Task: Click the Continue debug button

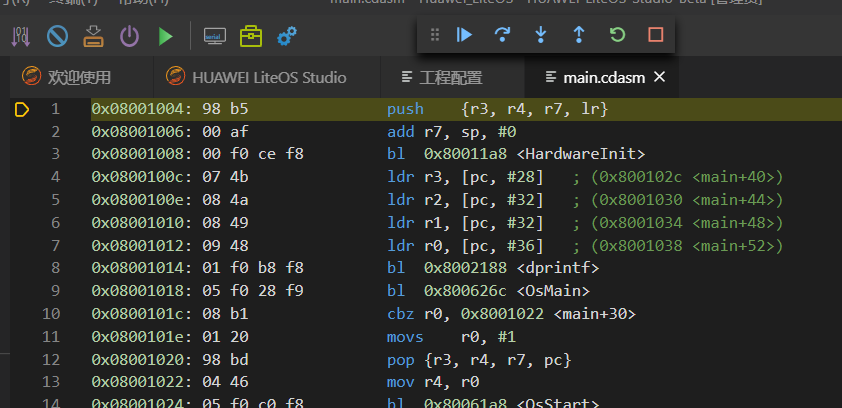Action: tap(464, 35)
